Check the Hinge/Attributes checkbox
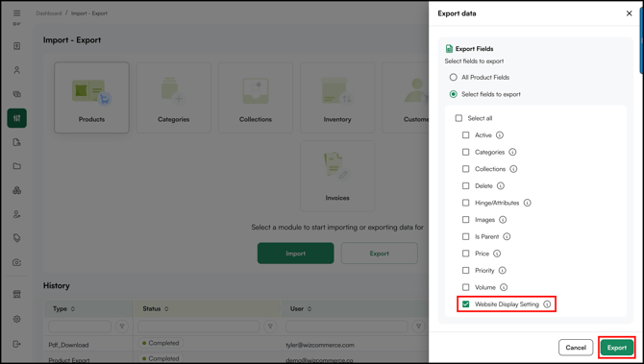 466,203
